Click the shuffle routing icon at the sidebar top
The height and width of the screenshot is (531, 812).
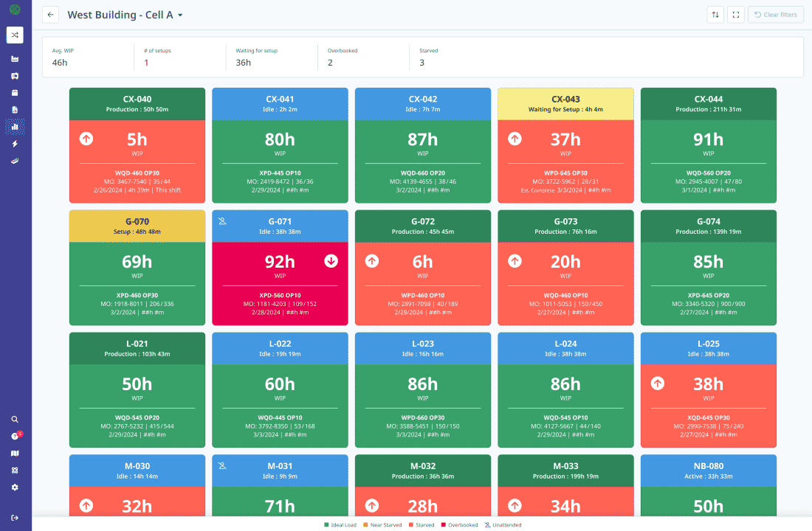click(x=15, y=35)
